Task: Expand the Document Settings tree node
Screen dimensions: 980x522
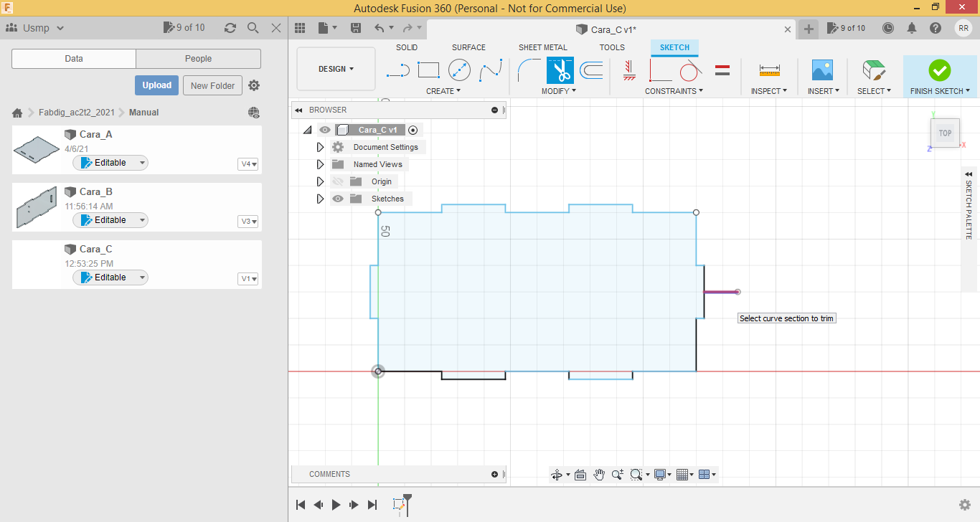Action: point(320,147)
